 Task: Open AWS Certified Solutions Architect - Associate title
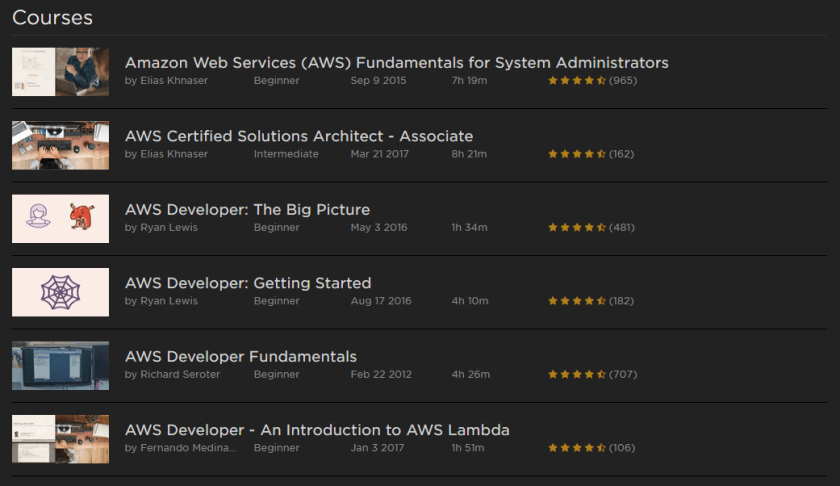[298, 136]
